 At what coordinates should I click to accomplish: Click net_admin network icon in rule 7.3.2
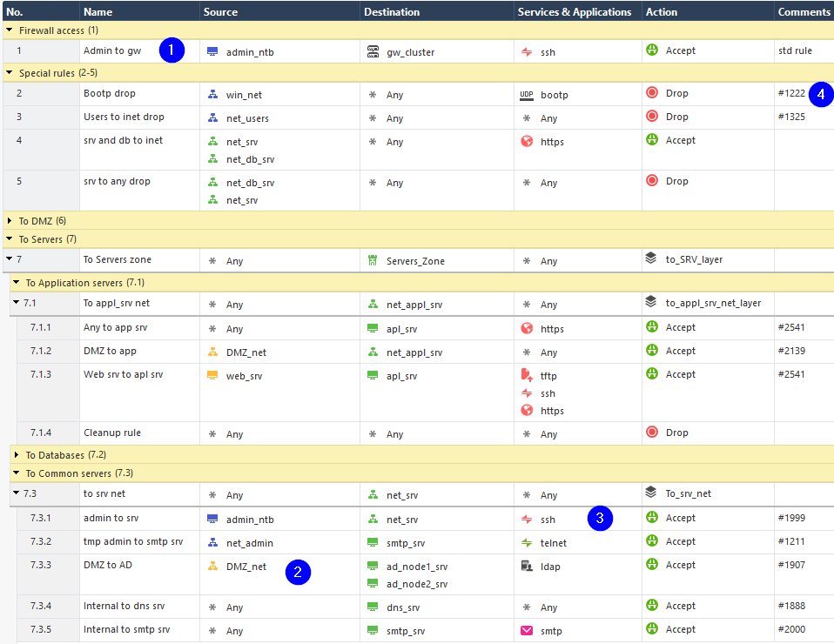coord(212,542)
